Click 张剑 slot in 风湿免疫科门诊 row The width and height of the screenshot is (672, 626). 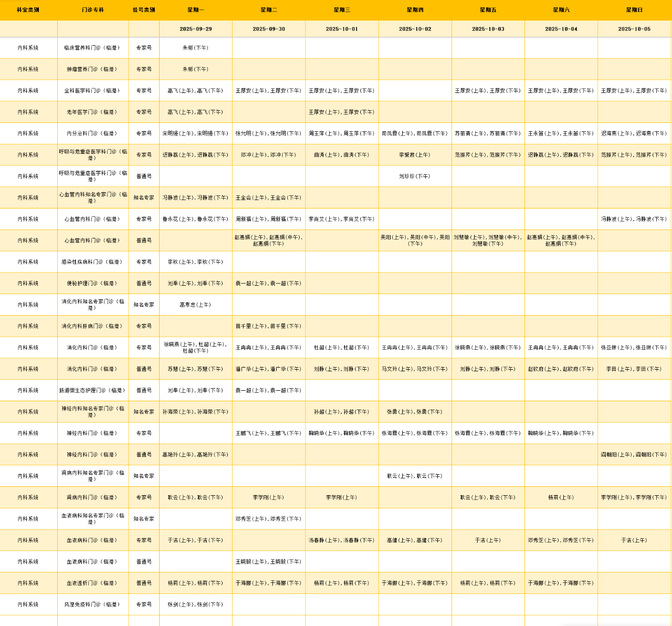click(195, 604)
